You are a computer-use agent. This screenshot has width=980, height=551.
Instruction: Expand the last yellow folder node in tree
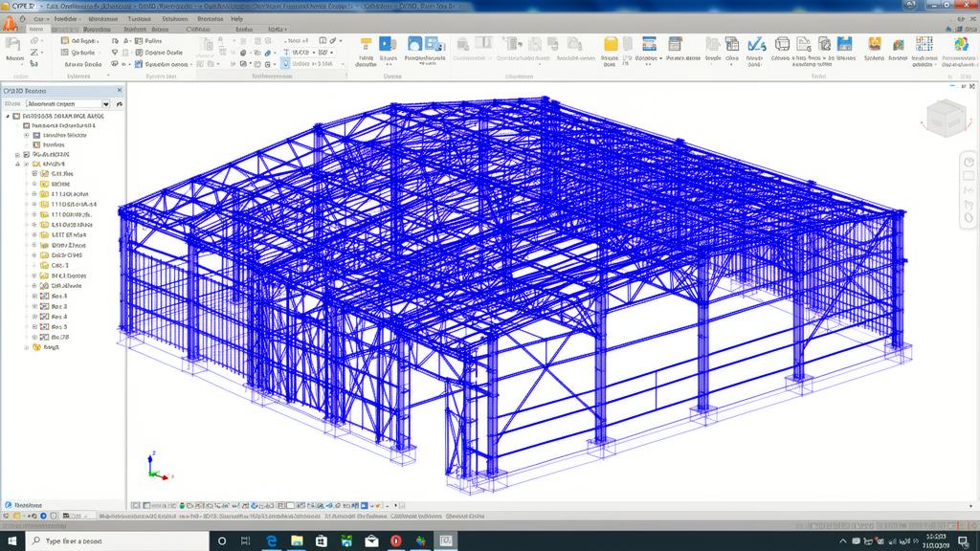pyautogui.click(x=26, y=347)
